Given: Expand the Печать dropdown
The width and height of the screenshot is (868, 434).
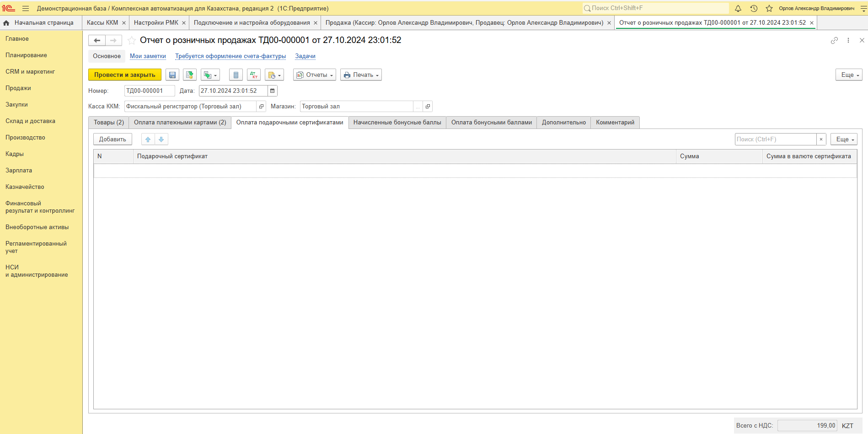Looking at the screenshot, I should point(361,75).
